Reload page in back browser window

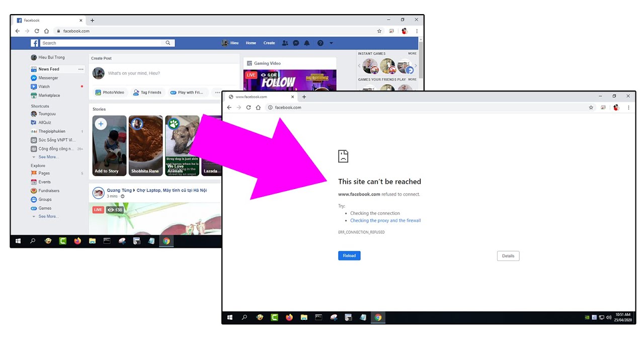(37, 31)
